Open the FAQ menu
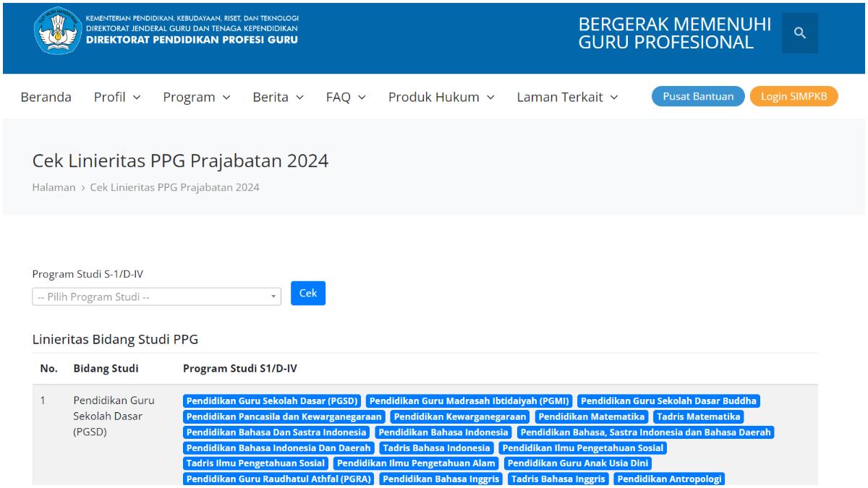868x488 pixels. click(346, 97)
